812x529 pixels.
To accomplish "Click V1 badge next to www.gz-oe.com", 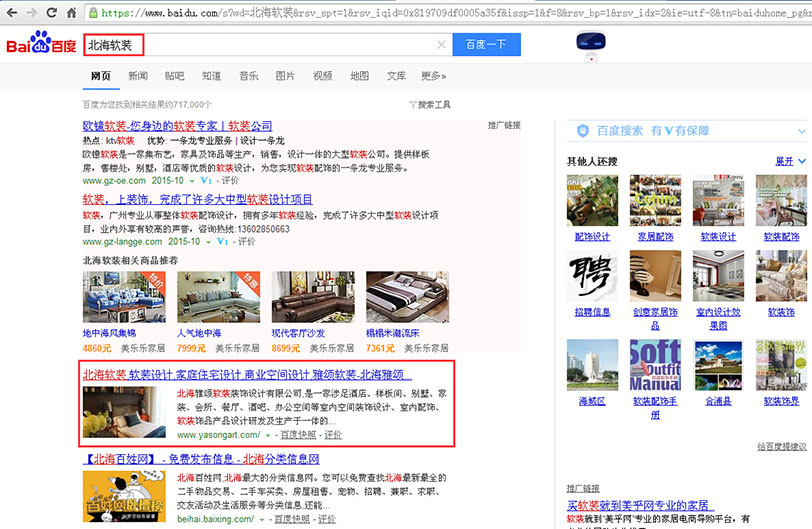I will (x=206, y=181).
